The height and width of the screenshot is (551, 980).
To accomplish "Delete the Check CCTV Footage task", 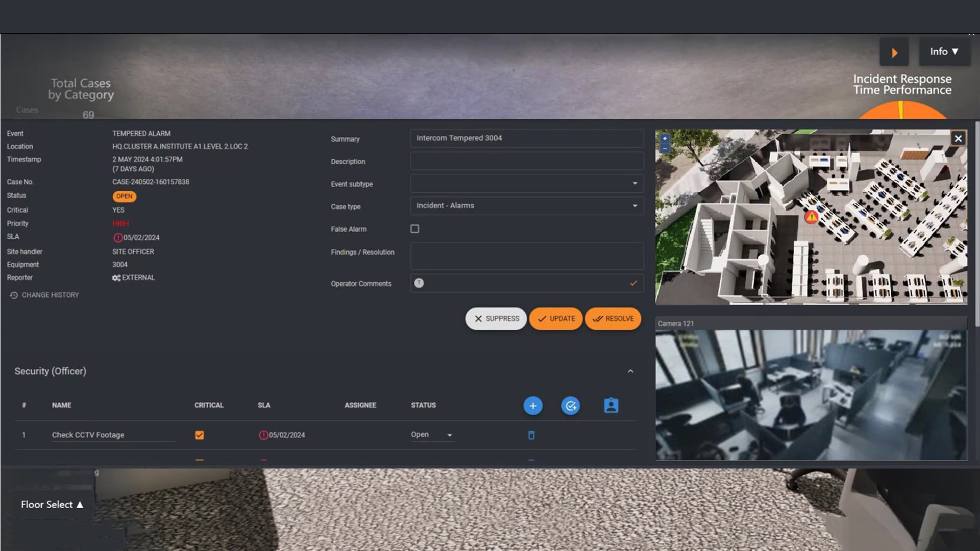I will click(531, 435).
